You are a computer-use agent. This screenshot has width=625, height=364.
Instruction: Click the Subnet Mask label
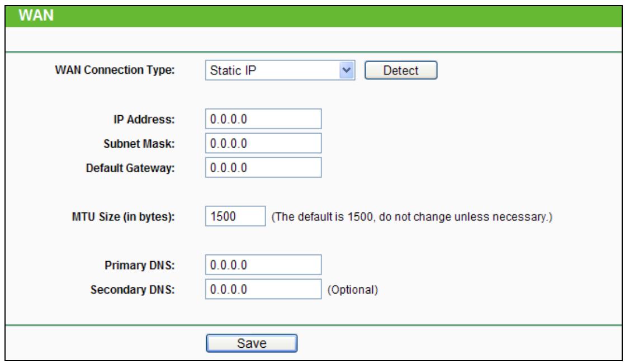point(139,144)
